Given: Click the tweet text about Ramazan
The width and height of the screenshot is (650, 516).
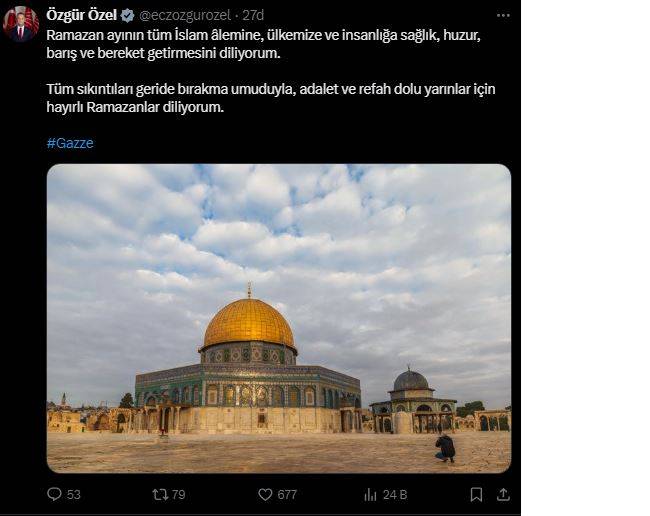Looking at the screenshot, I should [x=264, y=44].
